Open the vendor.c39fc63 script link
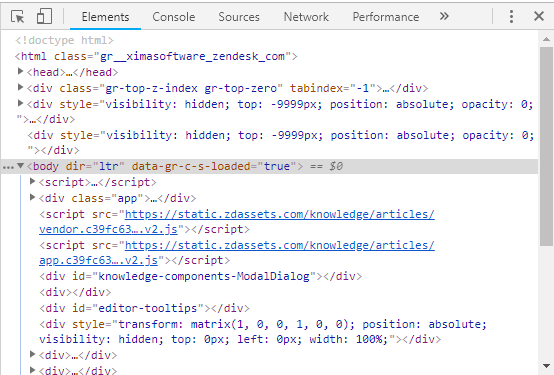 click(x=236, y=222)
